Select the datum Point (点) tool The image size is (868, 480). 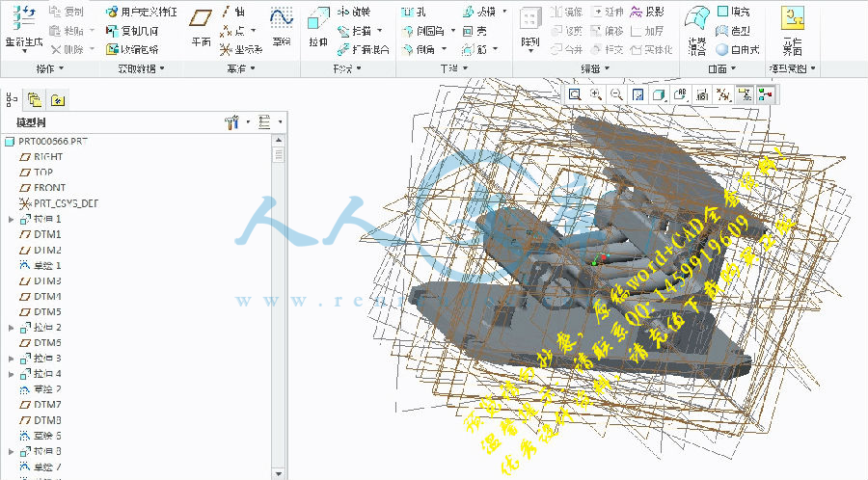[232, 31]
